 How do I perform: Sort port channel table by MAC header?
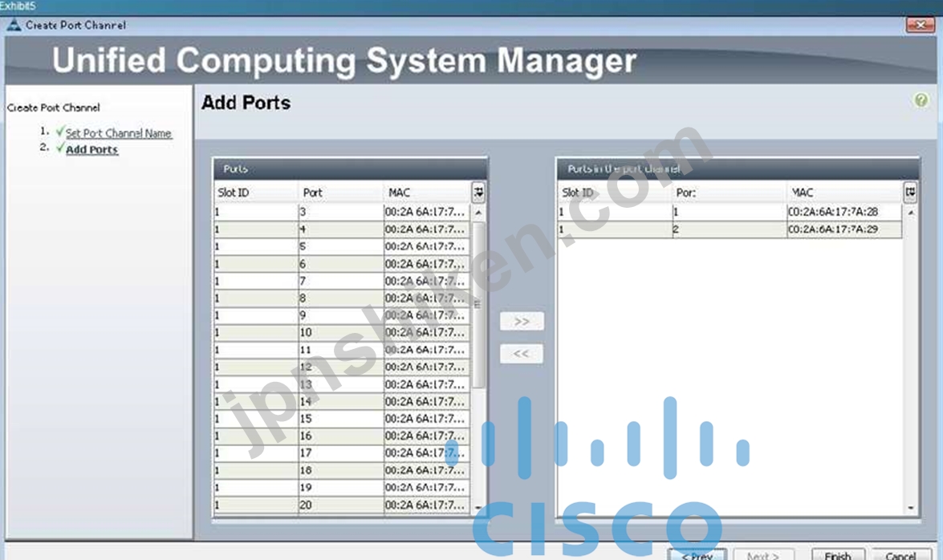coord(844,193)
